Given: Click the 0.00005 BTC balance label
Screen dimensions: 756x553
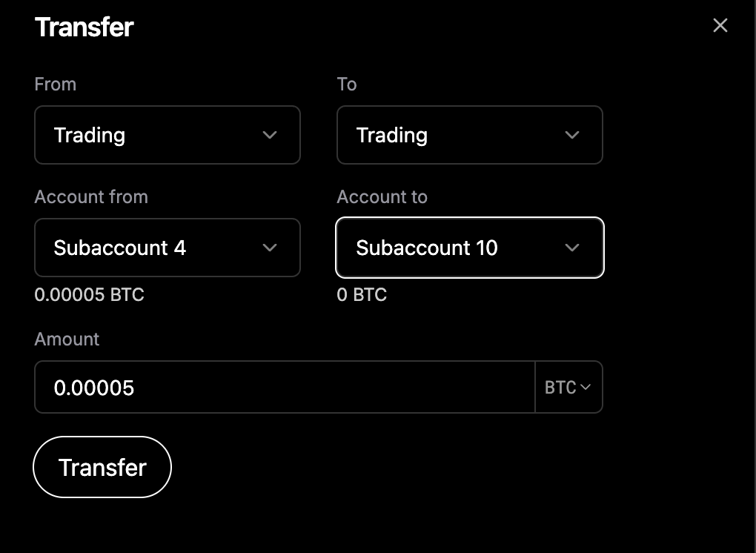Looking at the screenshot, I should (x=89, y=294).
